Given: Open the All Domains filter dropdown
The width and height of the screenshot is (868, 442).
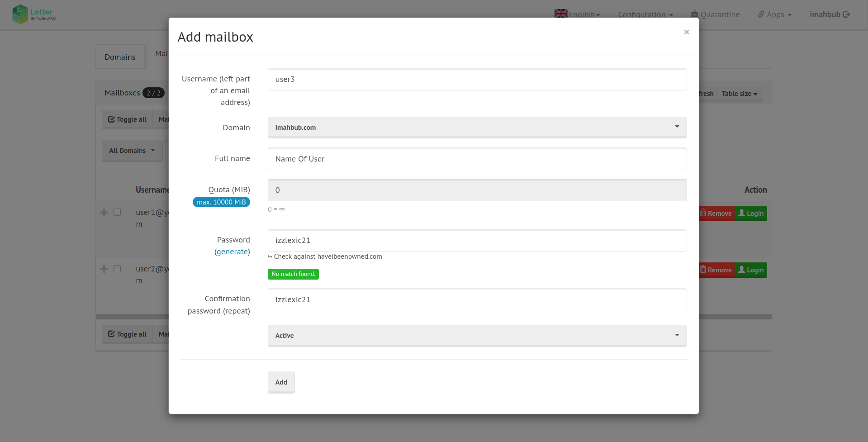Looking at the screenshot, I should (132, 151).
